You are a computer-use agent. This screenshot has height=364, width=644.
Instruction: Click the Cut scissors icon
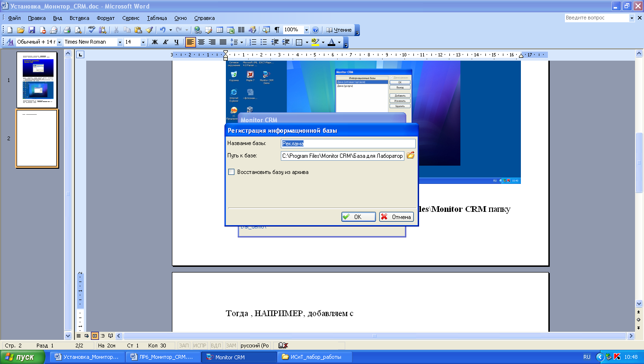click(116, 30)
